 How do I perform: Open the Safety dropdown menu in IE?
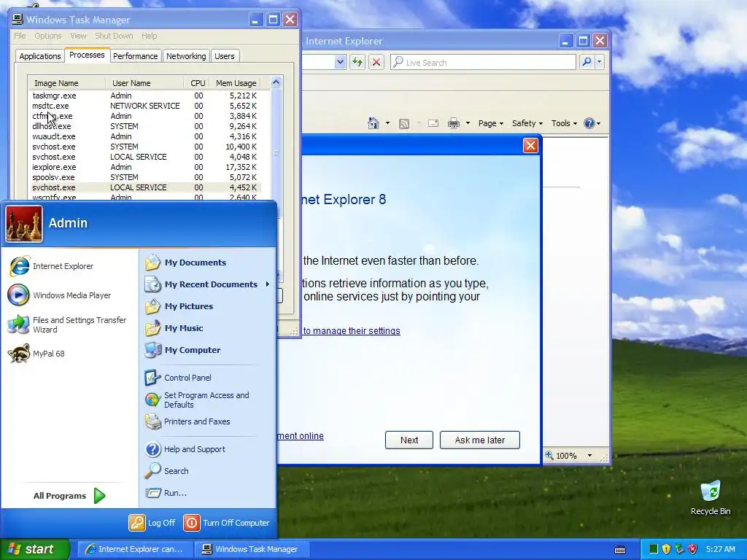coord(527,123)
